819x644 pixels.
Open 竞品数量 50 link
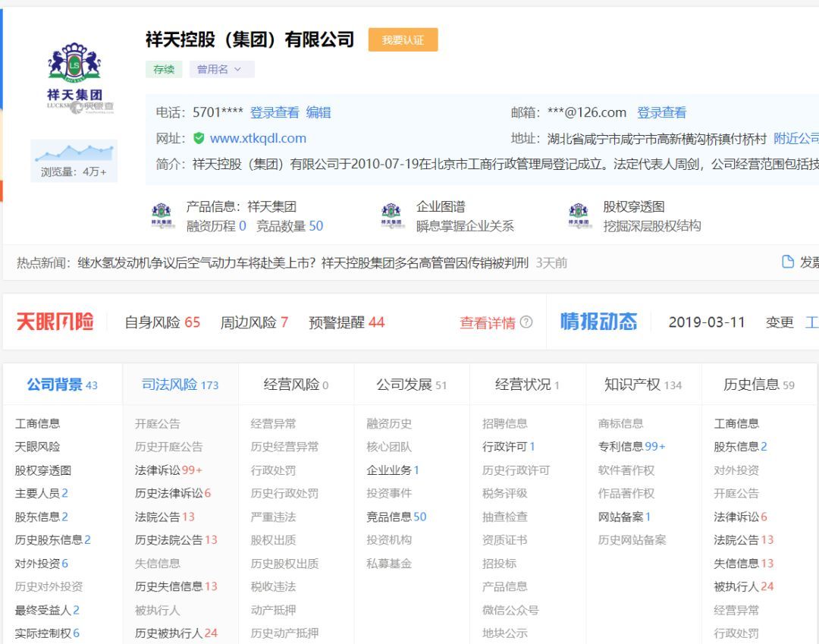coord(290,225)
